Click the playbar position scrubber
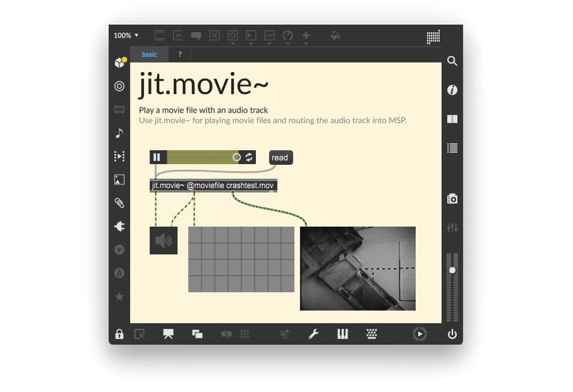Viewport: 573px width, 392px height. [236, 157]
